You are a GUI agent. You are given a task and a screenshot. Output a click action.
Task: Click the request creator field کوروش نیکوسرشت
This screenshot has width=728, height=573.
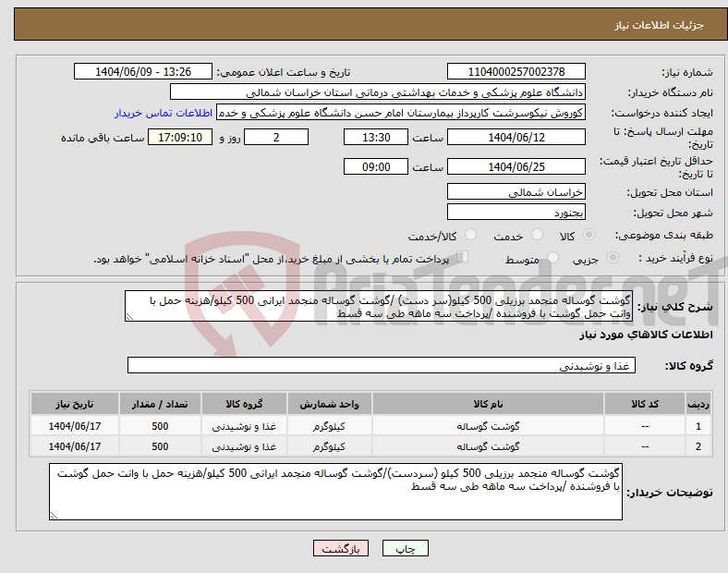401,113
